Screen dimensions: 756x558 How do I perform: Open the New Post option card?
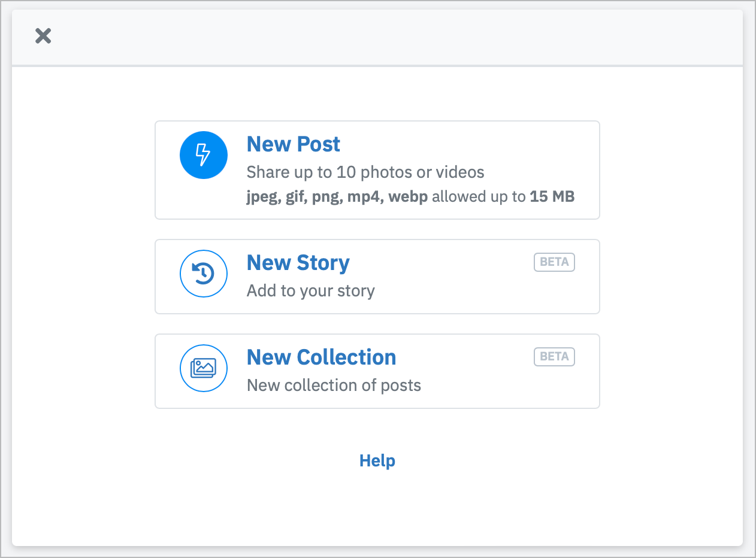[x=377, y=170]
